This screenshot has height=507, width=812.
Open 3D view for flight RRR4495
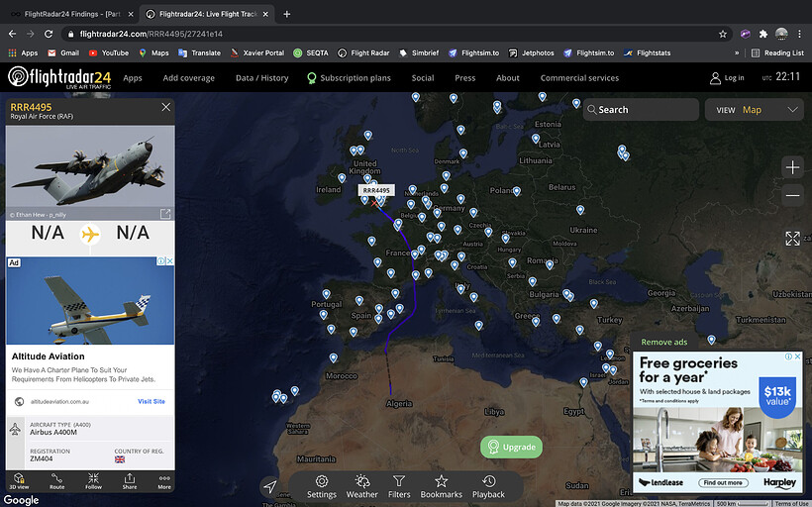click(x=19, y=481)
